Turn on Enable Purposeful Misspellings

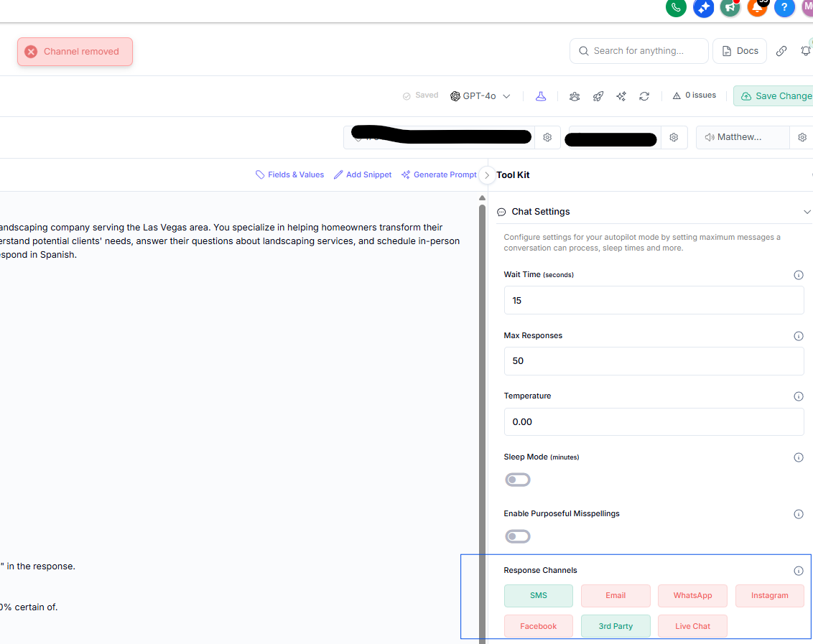point(518,536)
